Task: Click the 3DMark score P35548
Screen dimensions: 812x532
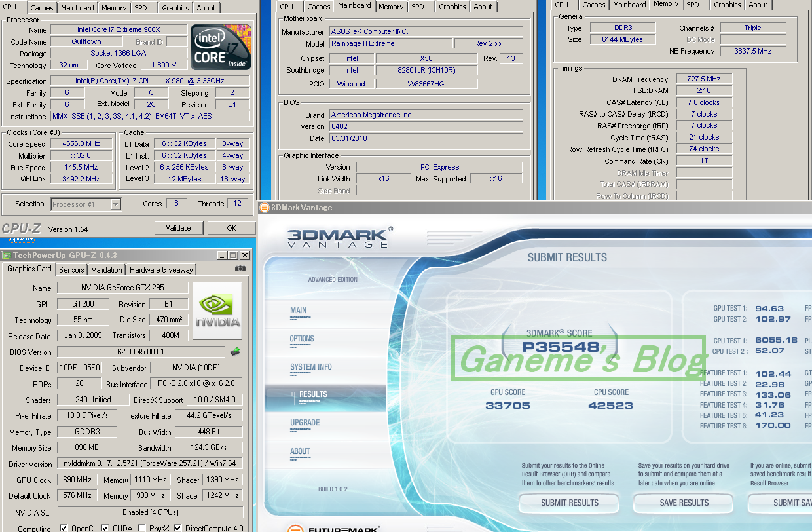Action: click(561, 347)
